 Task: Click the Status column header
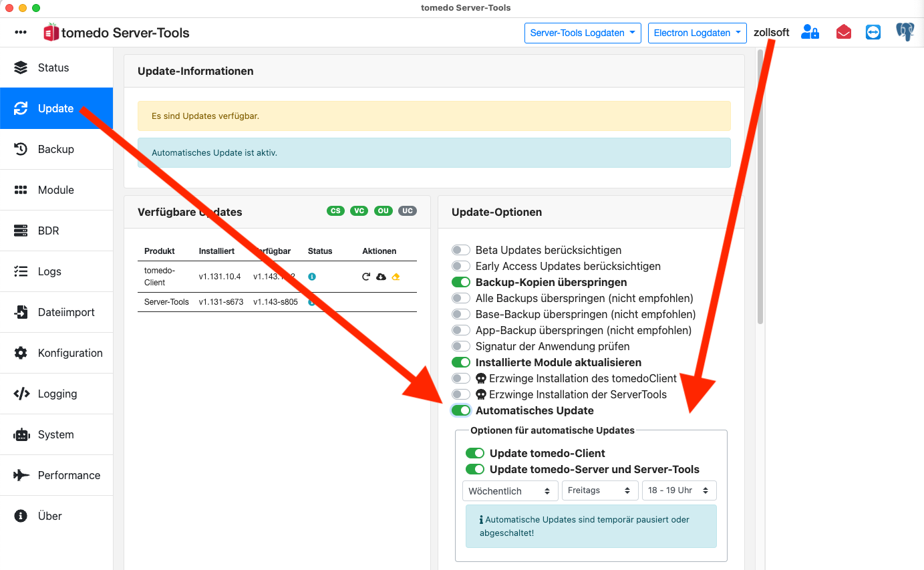[320, 251]
